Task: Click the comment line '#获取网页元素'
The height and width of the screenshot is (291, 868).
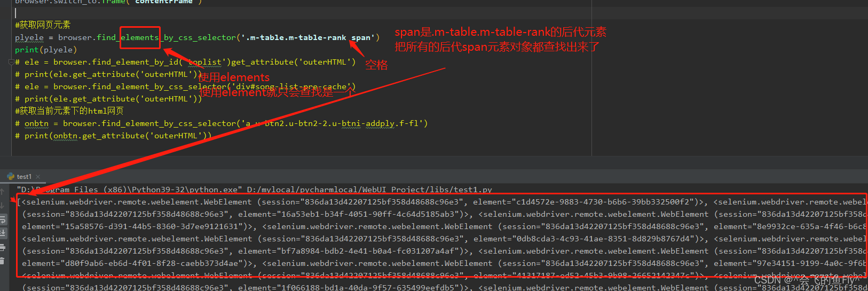Action: pos(43,25)
